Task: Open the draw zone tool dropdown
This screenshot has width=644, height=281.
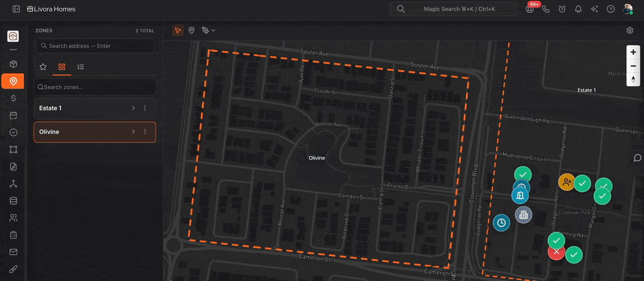Action: (209, 30)
